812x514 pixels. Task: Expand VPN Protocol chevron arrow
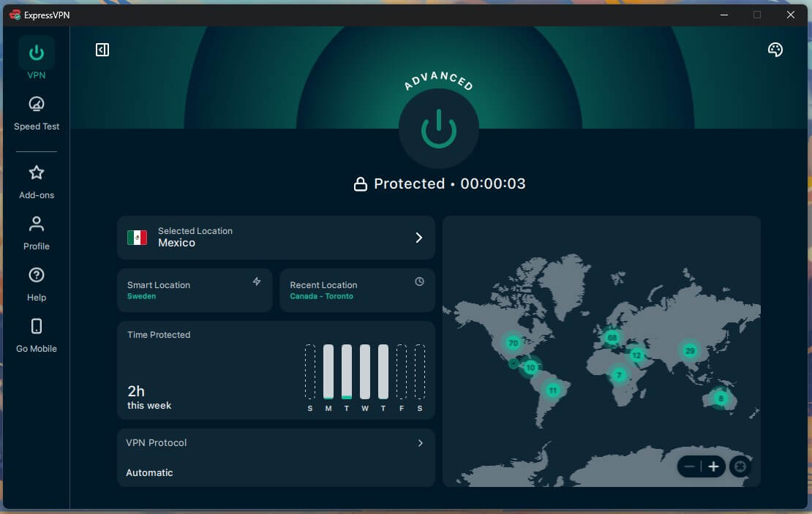point(421,443)
